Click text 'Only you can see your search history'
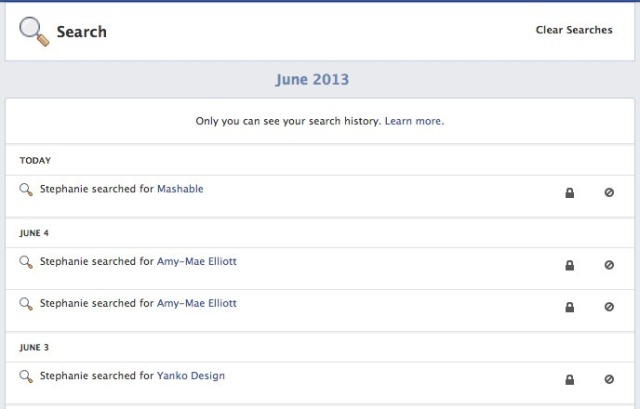This screenshot has height=409, width=640. coord(288,121)
